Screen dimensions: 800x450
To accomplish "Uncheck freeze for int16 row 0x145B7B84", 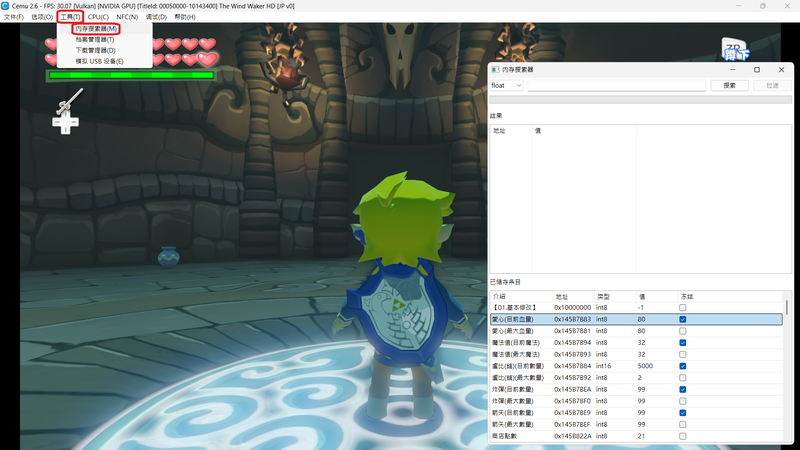I will [x=683, y=366].
